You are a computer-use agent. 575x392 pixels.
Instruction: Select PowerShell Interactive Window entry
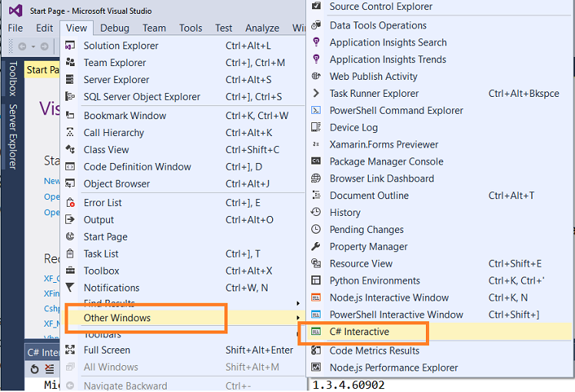point(440,314)
